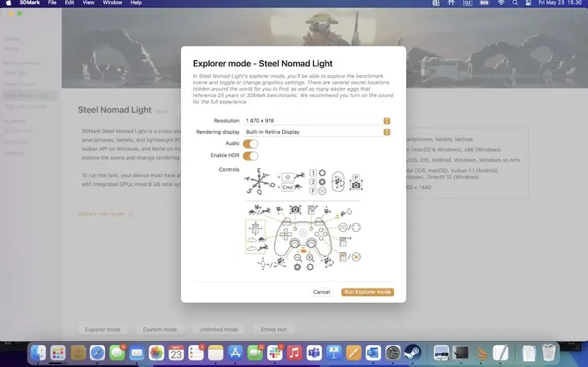
Task: Open Keynote from the dock
Action: pos(334,353)
